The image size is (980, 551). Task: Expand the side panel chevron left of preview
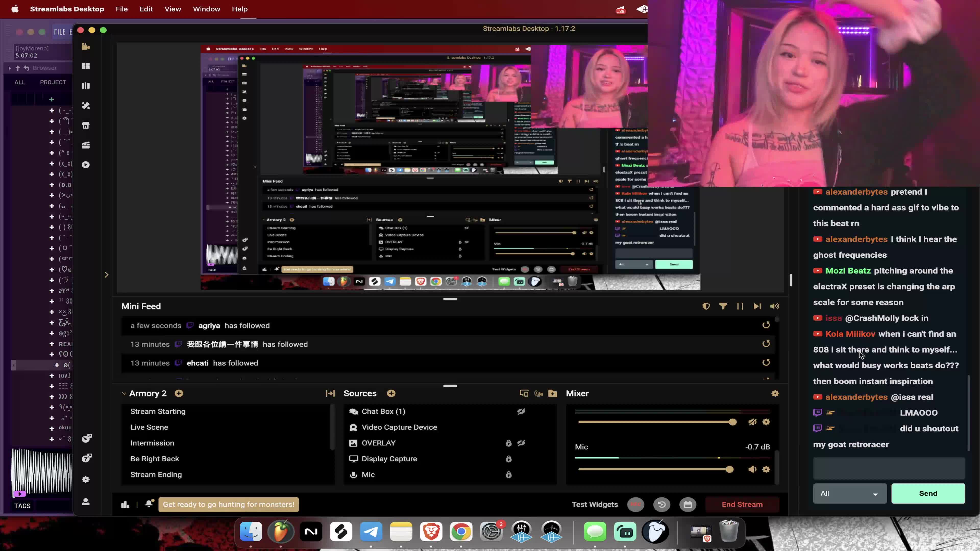(106, 274)
